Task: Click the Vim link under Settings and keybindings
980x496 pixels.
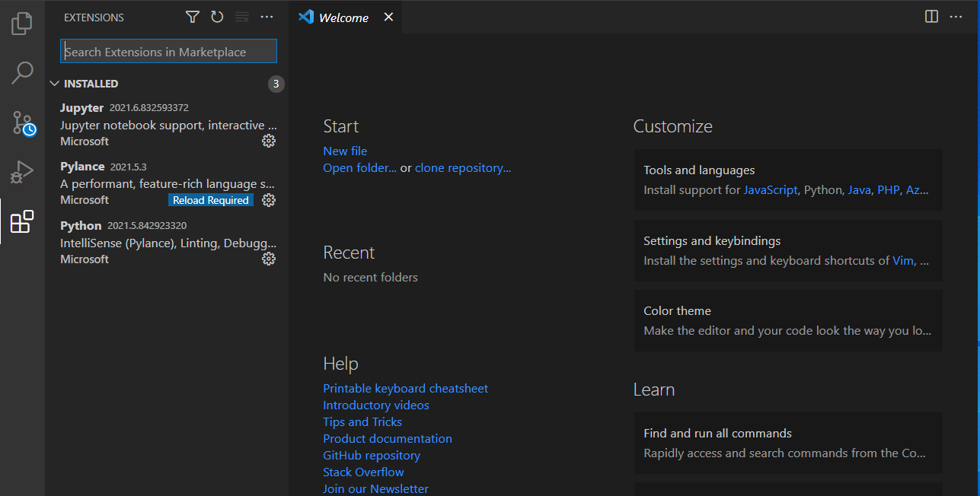Action: [902, 260]
